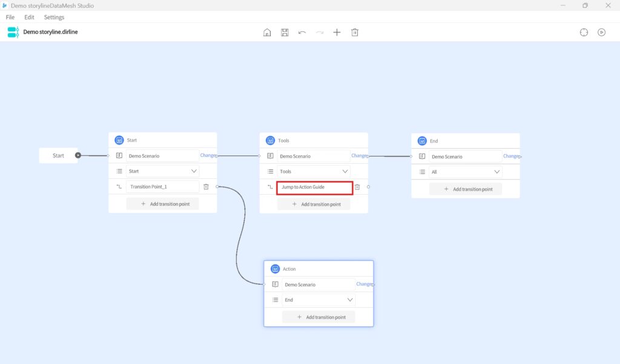
Task: Click Add transition point in the Action node
Action: (318, 317)
